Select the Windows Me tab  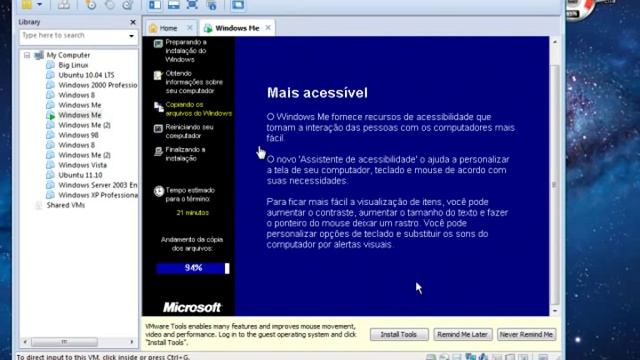click(x=237, y=28)
